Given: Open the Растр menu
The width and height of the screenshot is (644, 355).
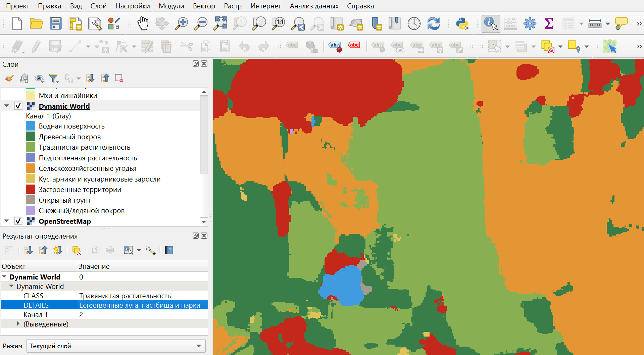Looking at the screenshot, I should (233, 6).
